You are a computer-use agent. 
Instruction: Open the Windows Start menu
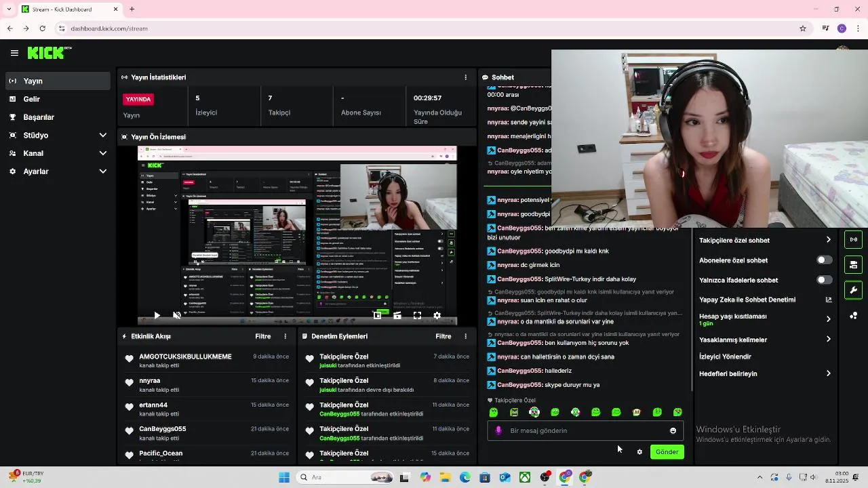[x=284, y=477]
